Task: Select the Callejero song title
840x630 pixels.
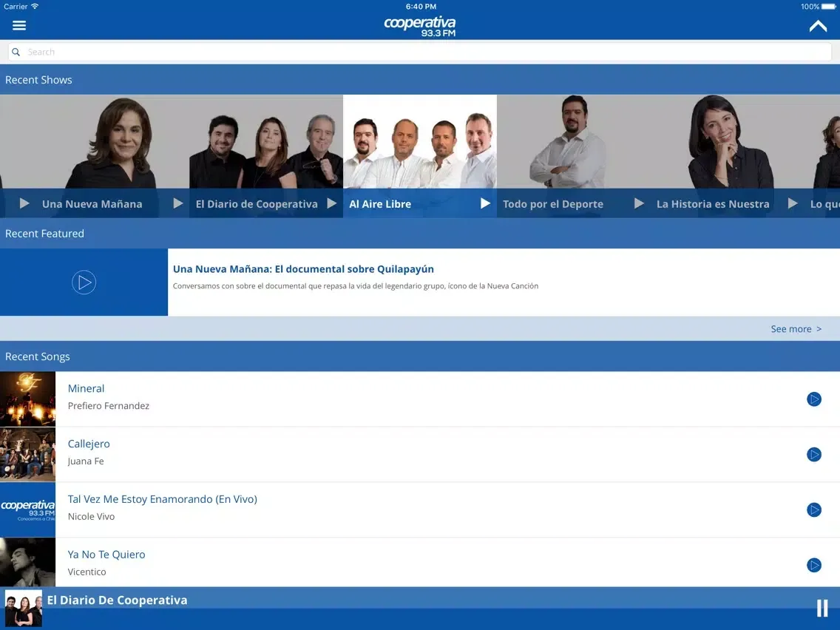Action: coord(89,444)
